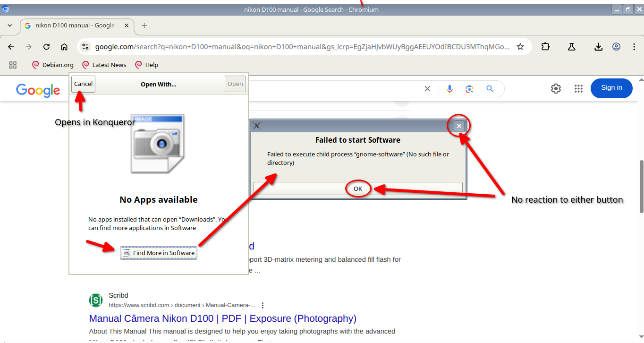644x343 pixels.
Task: Click the browser Back arrow
Action: [x=11, y=47]
